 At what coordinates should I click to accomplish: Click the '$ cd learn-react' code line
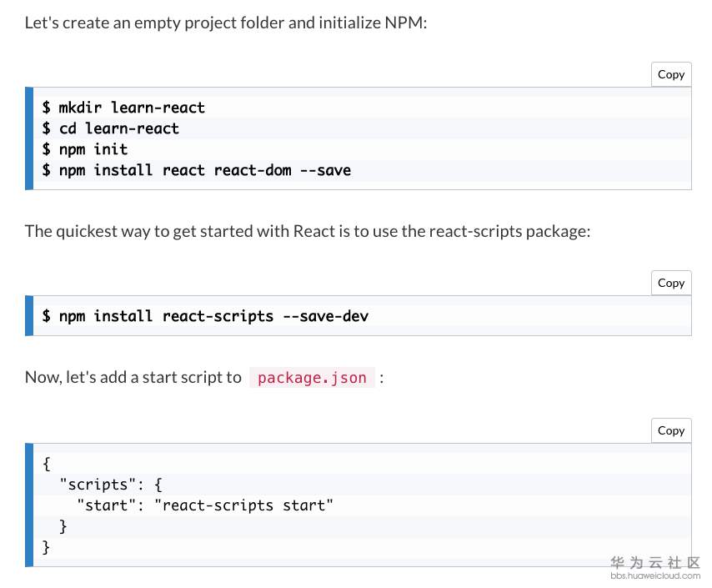click(111, 128)
